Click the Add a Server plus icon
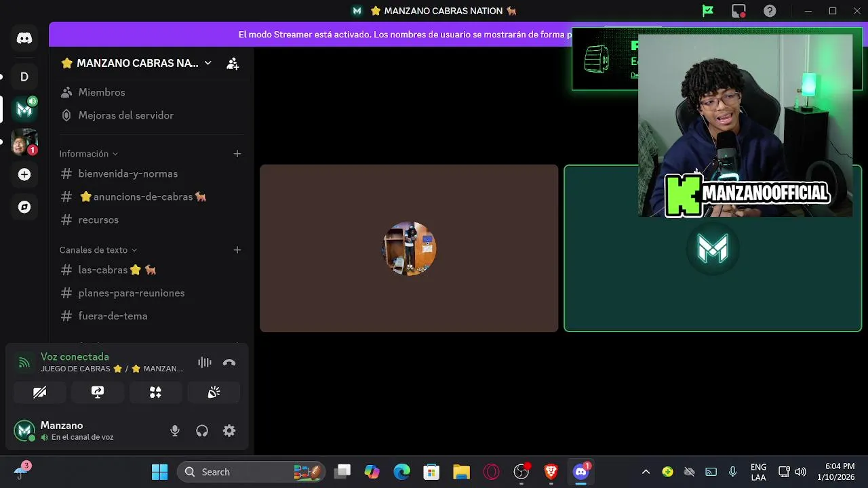Screen dimensions: 868x488 pos(24,174)
